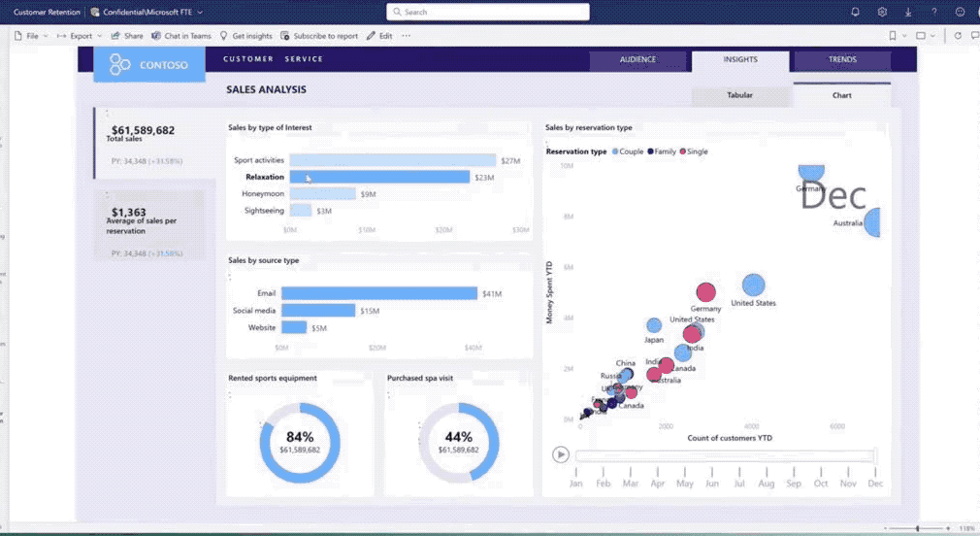Click the Japan bubble

tap(654, 325)
